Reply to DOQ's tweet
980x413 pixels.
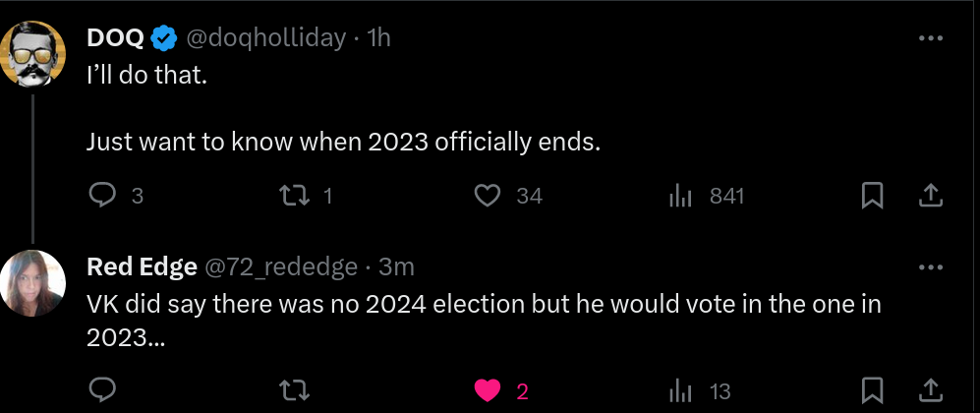(x=103, y=196)
